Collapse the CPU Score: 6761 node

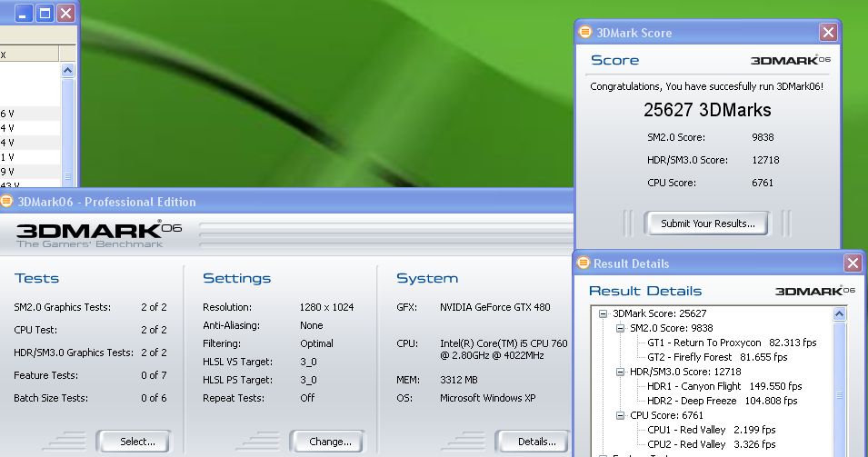pos(620,415)
